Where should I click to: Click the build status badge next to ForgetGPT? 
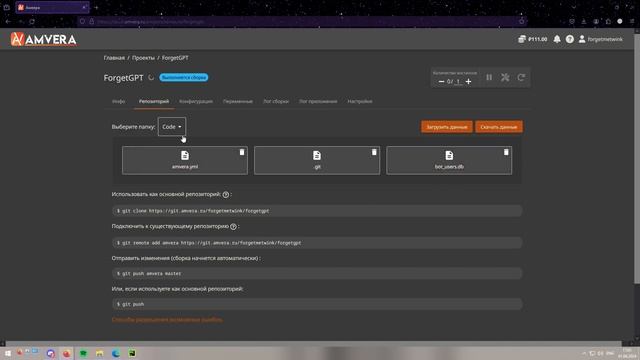[x=183, y=78]
